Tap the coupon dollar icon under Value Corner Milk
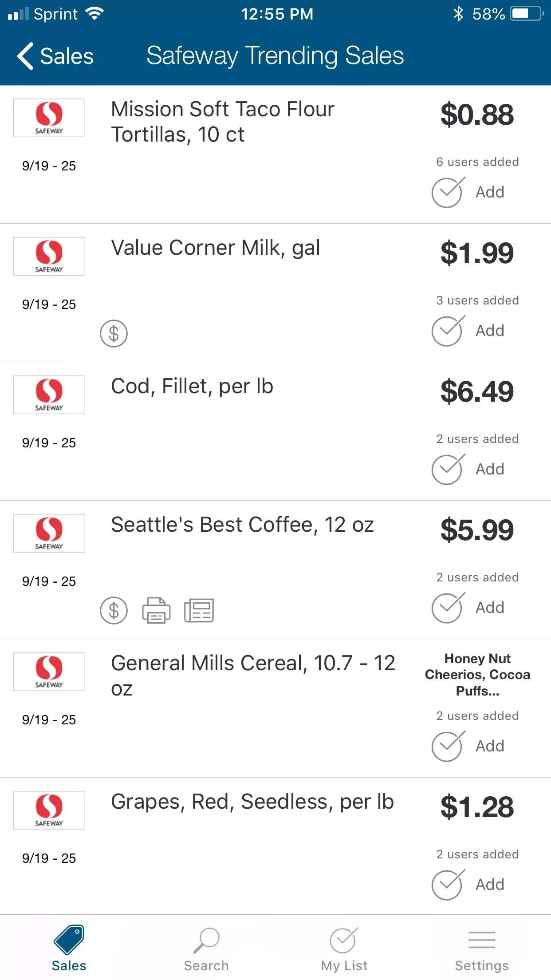 pyautogui.click(x=114, y=333)
